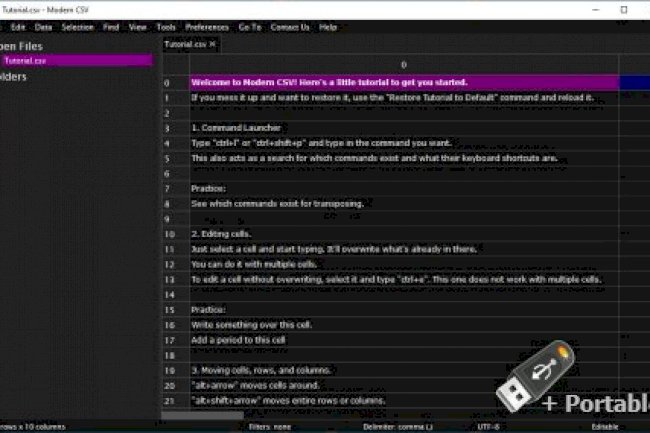The width and height of the screenshot is (650, 433).
Task: Click the "Filters: none" status entry
Action: 270,427
